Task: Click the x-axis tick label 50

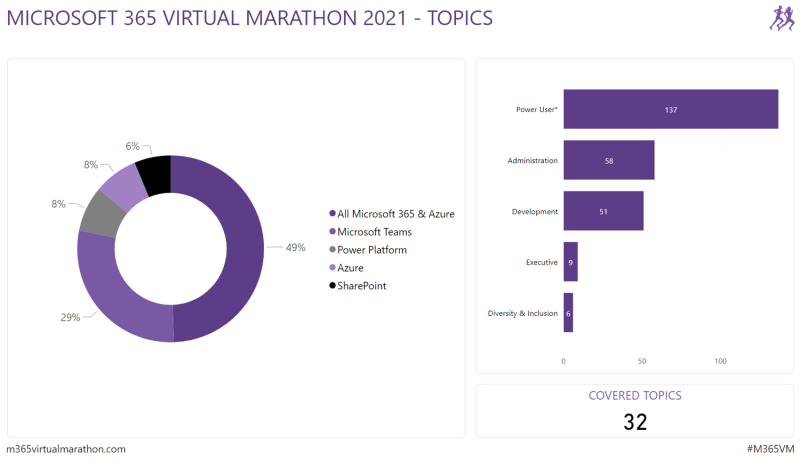Action: [642, 361]
